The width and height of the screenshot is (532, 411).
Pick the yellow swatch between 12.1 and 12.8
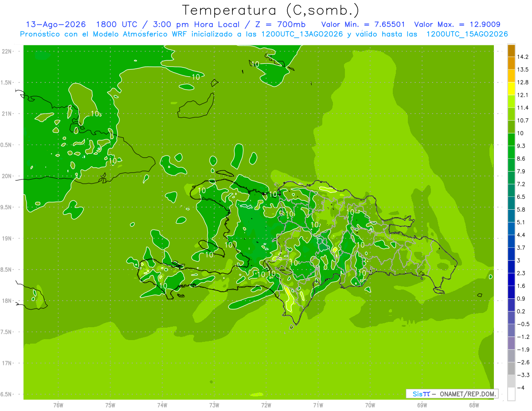pyautogui.click(x=511, y=89)
